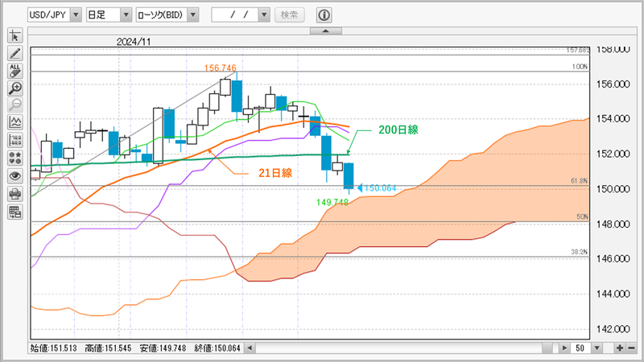Click the 61.8% Fibonacci level label
644x362 pixels.
point(579,180)
